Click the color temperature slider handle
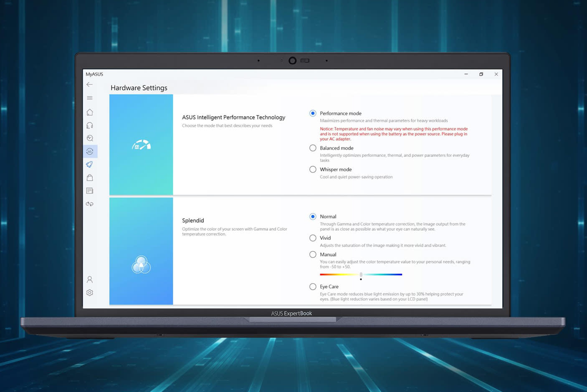Viewport: 587px width, 392px height. click(x=361, y=275)
